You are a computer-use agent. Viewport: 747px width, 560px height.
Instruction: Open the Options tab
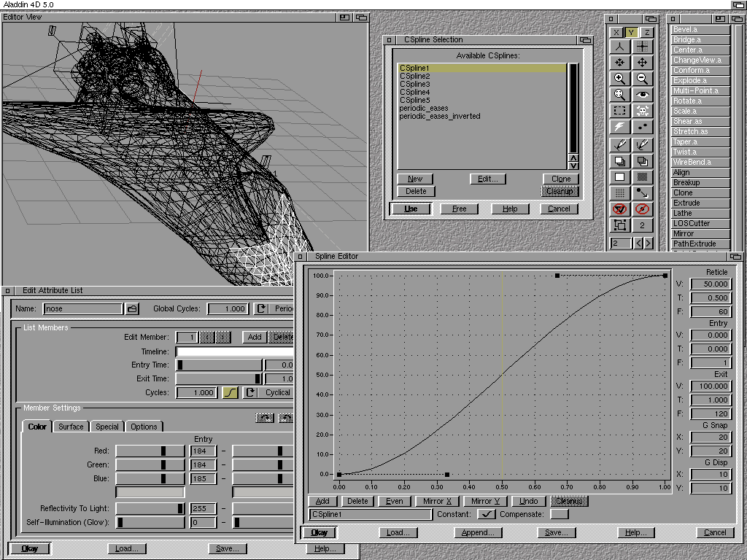(x=144, y=427)
